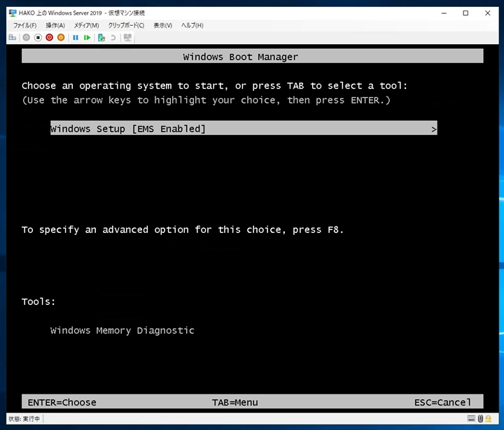Click the Enhanced Session toolbar icon
The width and height of the screenshot is (504, 430).
(x=127, y=38)
